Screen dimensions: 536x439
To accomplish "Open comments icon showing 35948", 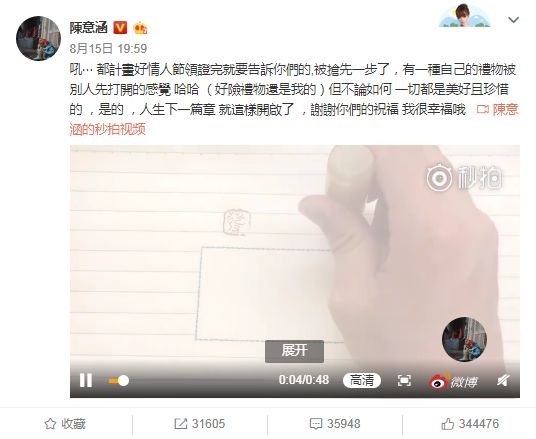I will [316, 424].
